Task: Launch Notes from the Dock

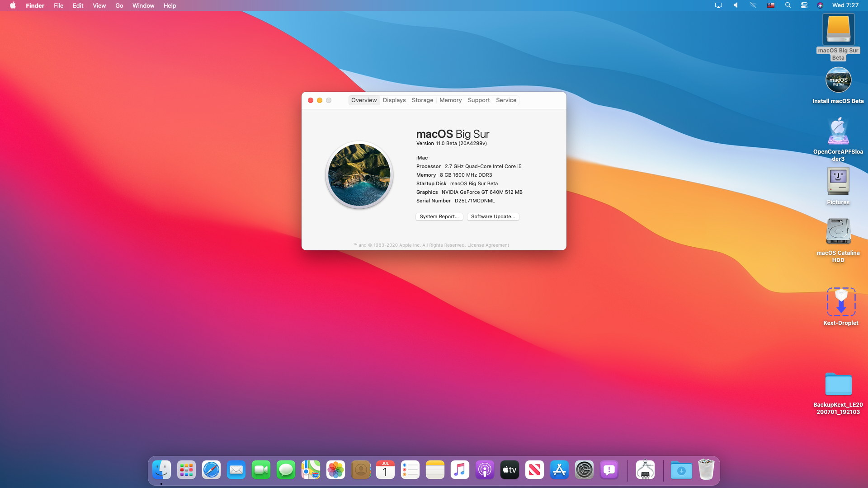Action: coord(435,470)
